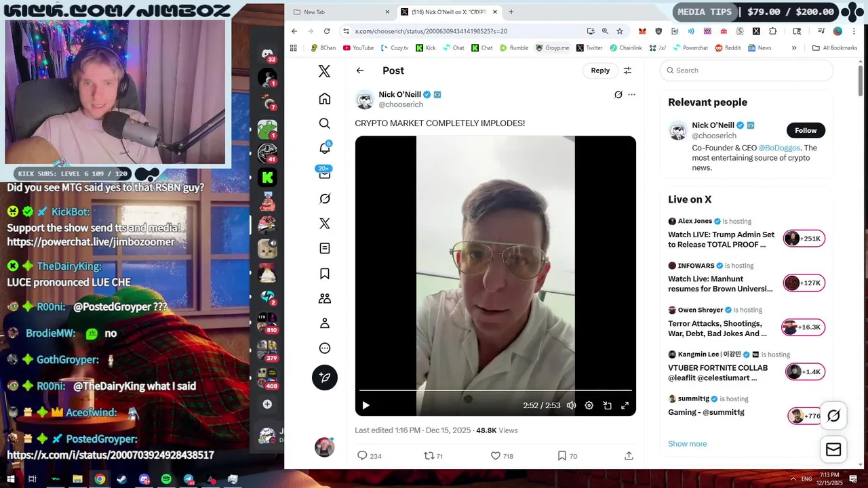Share the post via the upload arrow icon

pos(629,456)
